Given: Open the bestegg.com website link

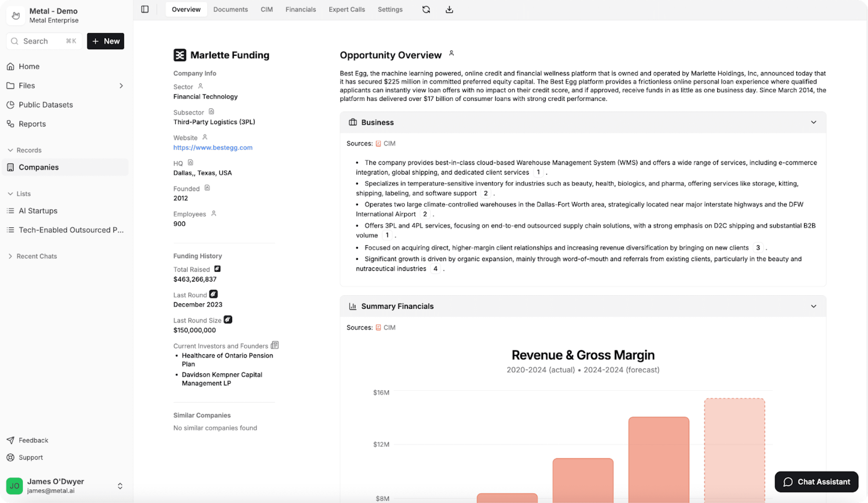Looking at the screenshot, I should (x=213, y=147).
